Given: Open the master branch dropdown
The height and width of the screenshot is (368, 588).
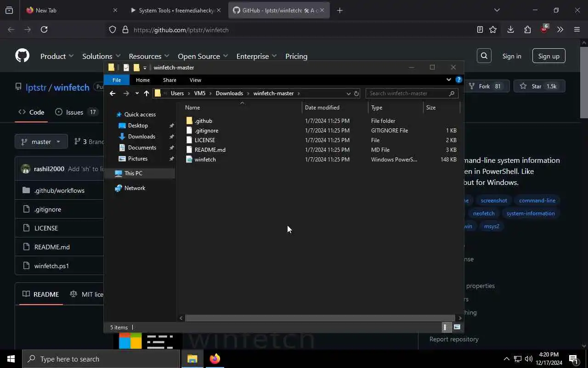Looking at the screenshot, I should (41, 141).
